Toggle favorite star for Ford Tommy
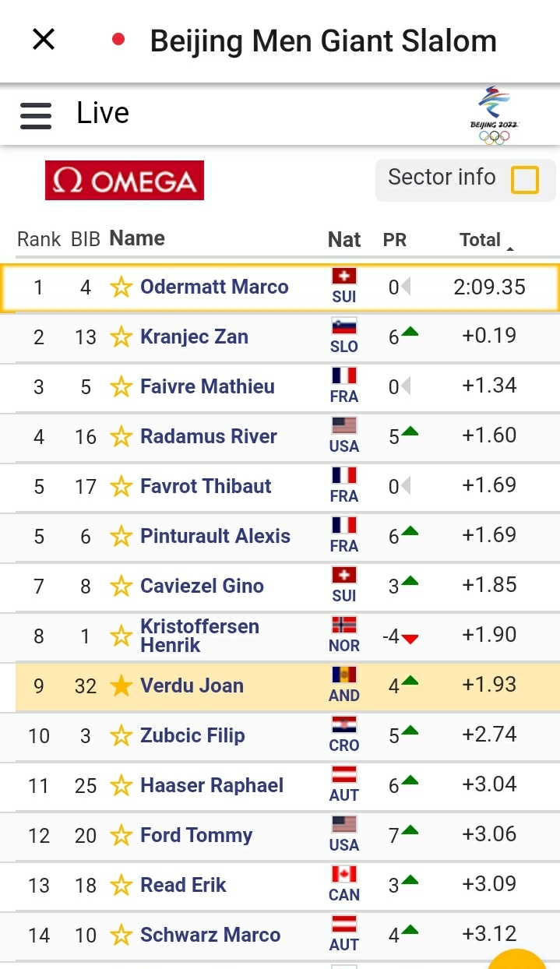Screen dimensions: 560x969 (121, 836)
